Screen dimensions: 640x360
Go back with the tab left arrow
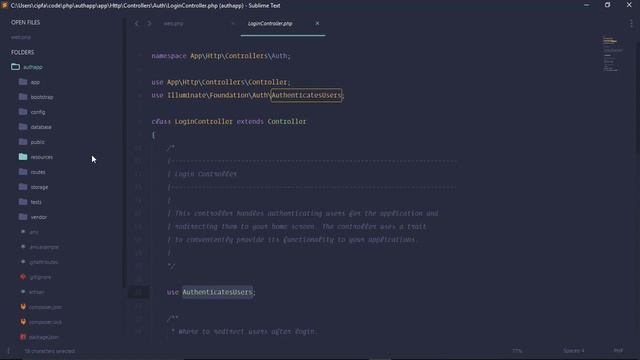click(137, 24)
